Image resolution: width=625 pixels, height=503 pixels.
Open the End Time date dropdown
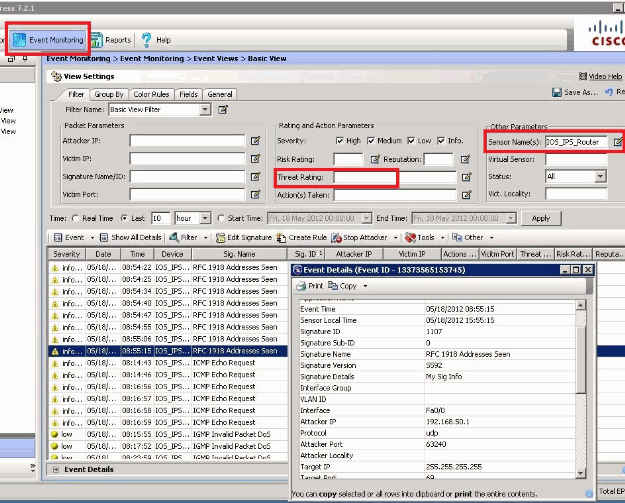511,218
